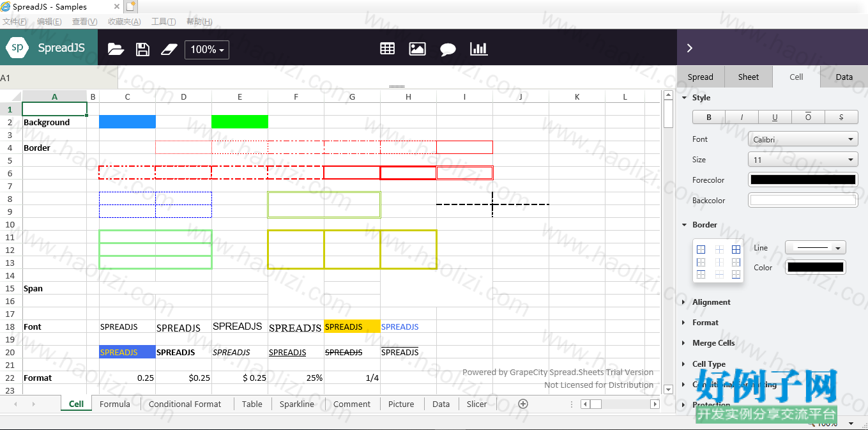The height and width of the screenshot is (430, 868).
Task: Toggle italic style button
Action: pos(742,117)
